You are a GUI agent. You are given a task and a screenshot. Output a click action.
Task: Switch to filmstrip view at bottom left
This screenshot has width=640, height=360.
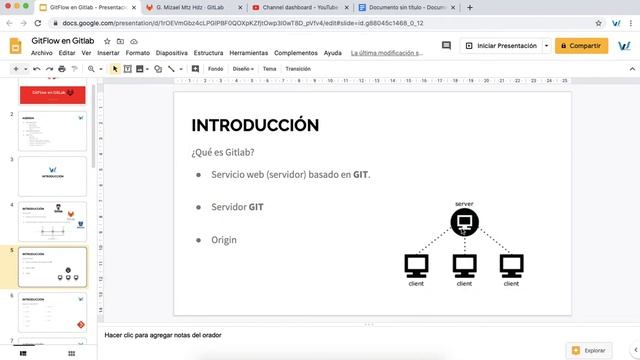pyautogui.click(x=23, y=353)
